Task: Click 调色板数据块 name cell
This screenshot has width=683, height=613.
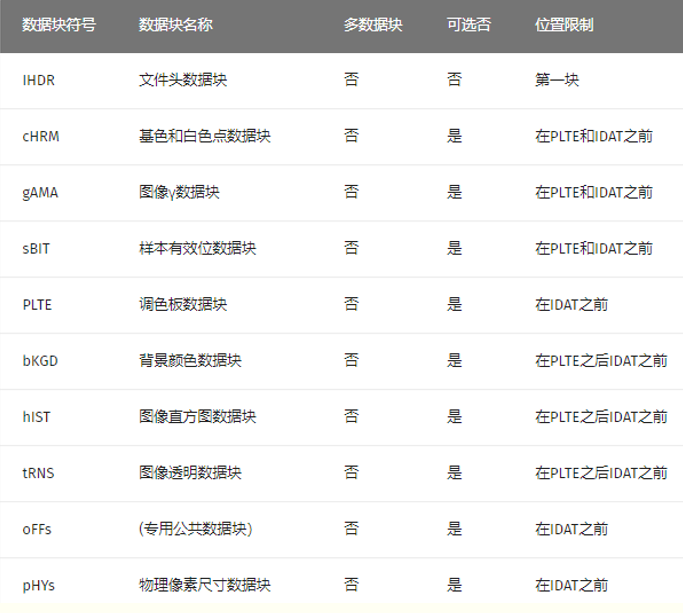Action: [x=183, y=305]
